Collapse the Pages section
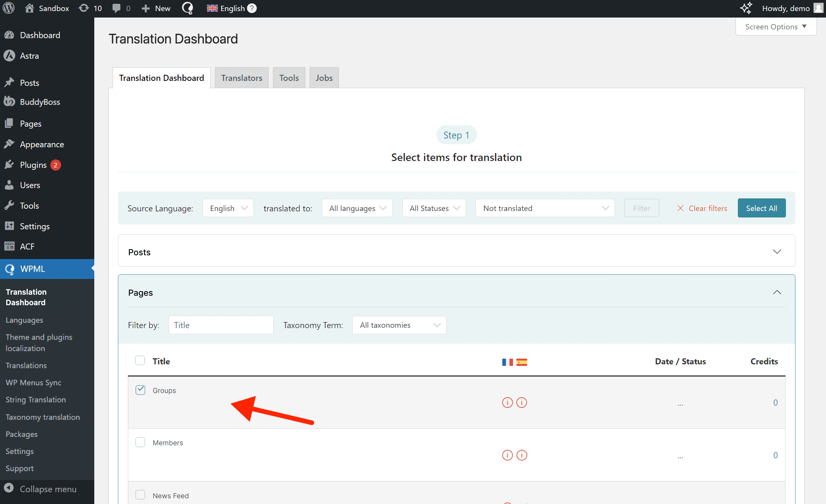Screen dimensions: 826x504 [777, 292]
